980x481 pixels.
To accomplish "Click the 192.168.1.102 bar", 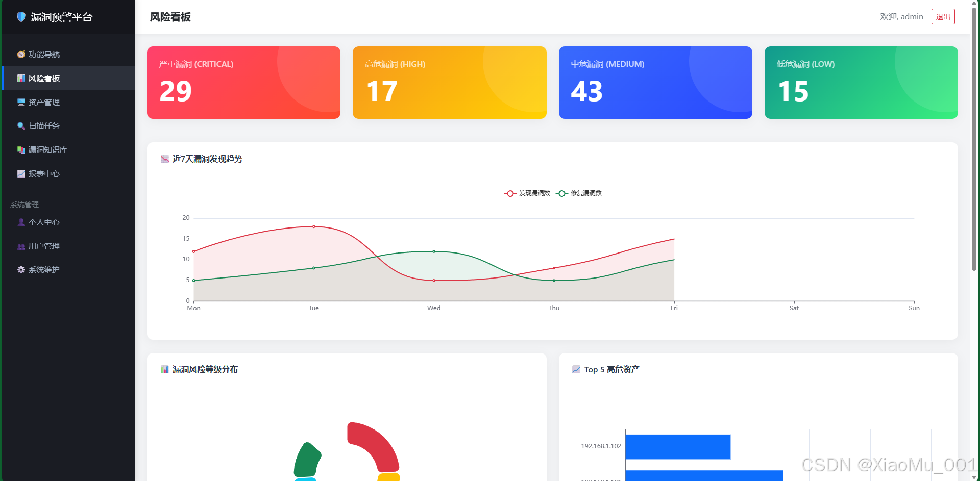I will pyautogui.click(x=678, y=447).
